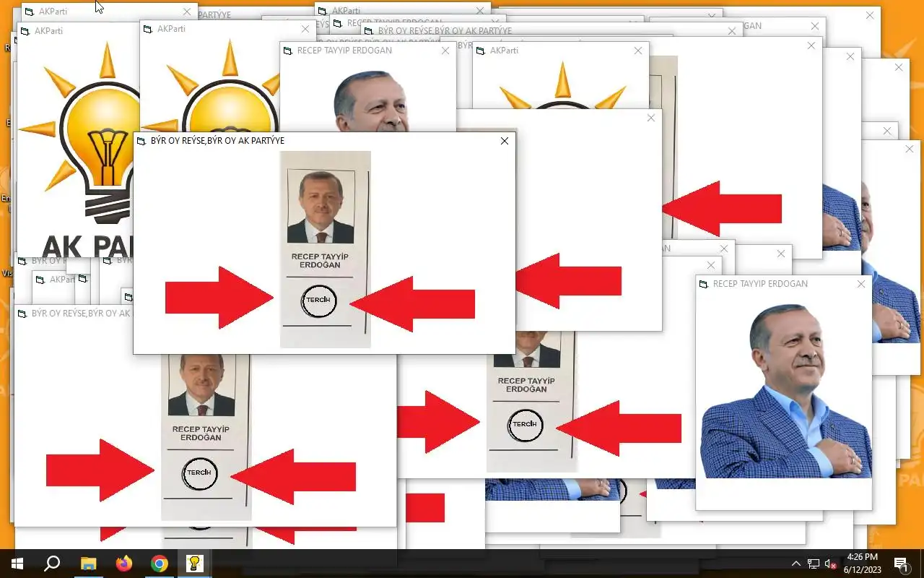Click the Erdoğan ballot image in front window
The width and height of the screenshot is (924, 578).
(x=326, y=249)
